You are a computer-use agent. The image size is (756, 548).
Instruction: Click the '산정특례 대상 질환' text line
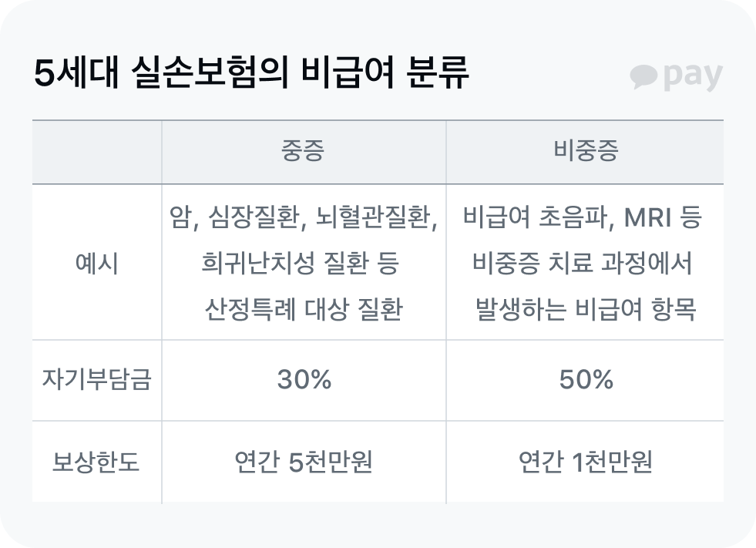click(304, 309)
